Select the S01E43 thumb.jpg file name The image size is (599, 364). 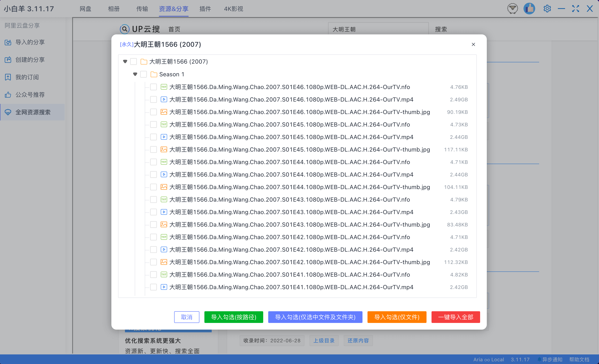click(x=299, y=225)
